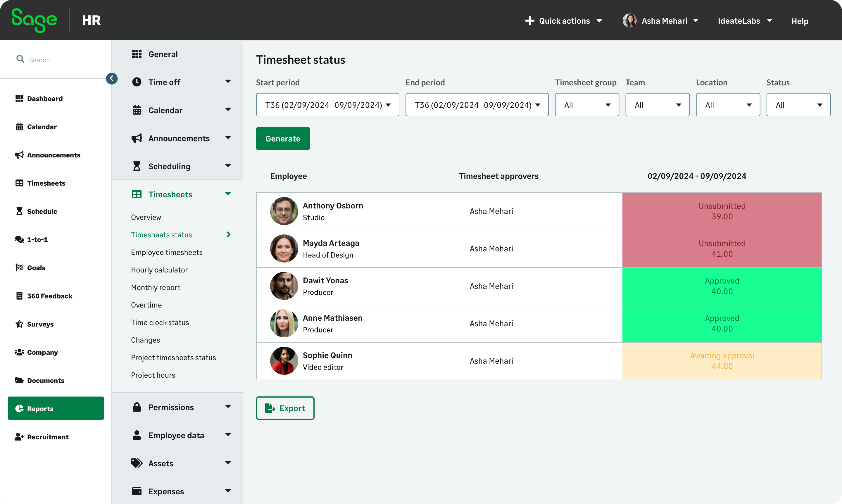This screenshot has width=842, height=504.
Task: Click the Announcements megaphone icon in sidebar
Action: pyautogui.click(x=19, y=155)
